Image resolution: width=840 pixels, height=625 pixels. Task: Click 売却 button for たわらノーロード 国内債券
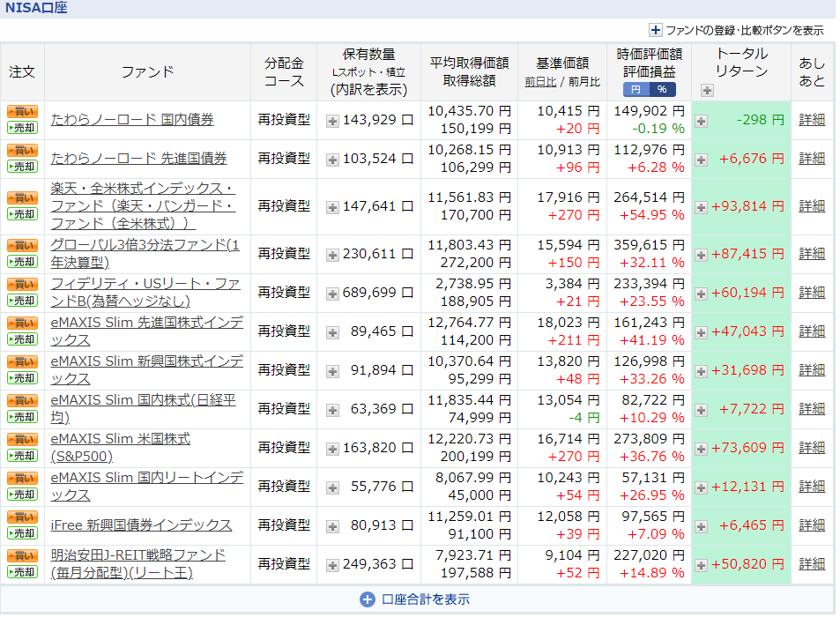(22, 128)
